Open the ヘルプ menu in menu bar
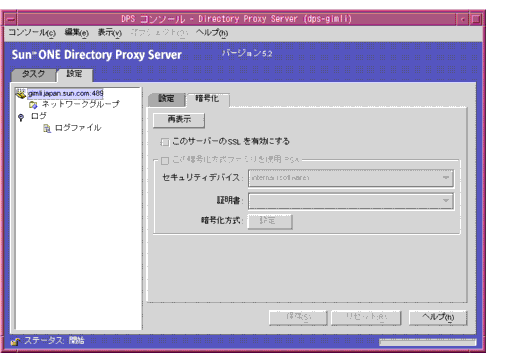The image size is (532, 361). click(212, 33)
